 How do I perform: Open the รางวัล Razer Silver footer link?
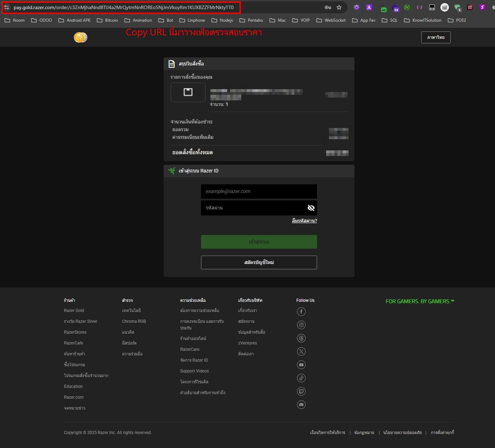pyautogui.click(x=81, y=321)
